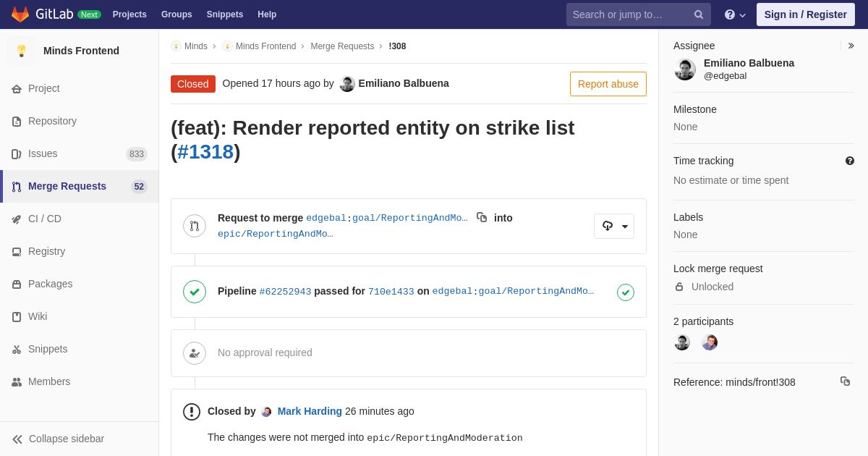Click the lock icon beside Unlocked
Viewport: 868px width, 456px height.
pyautogui.click(x=679, y=287)
